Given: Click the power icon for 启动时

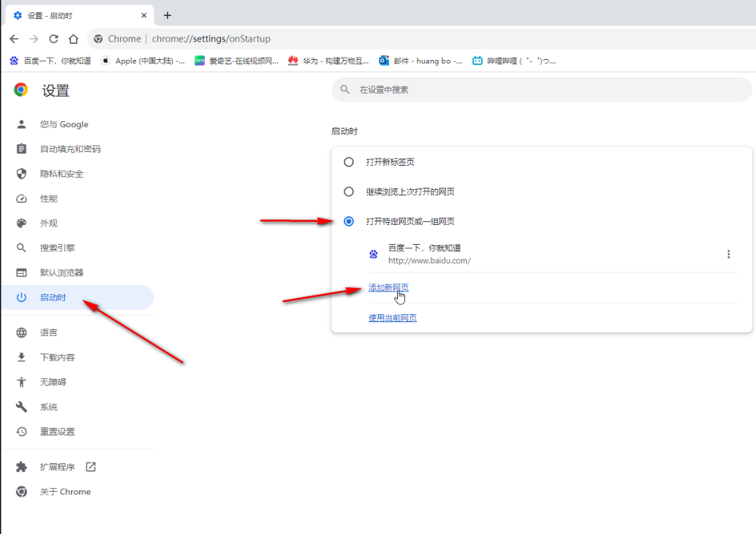Looking at the screenshot, I should tap(21, 297).
